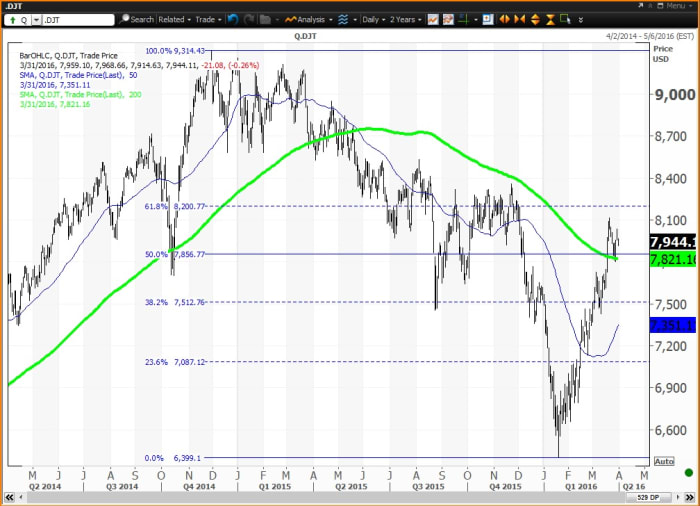700x506 pixels.
Task: Click the chart with arrow overlay icon
Action: click(x=448, y=20)
